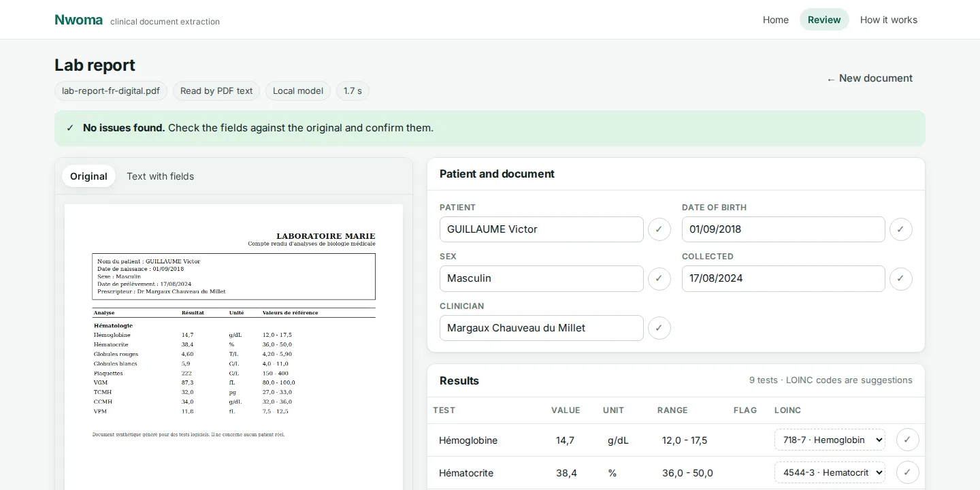980x490 pixels.
Task: Click the original document page preview
Action: pos(233,347)
